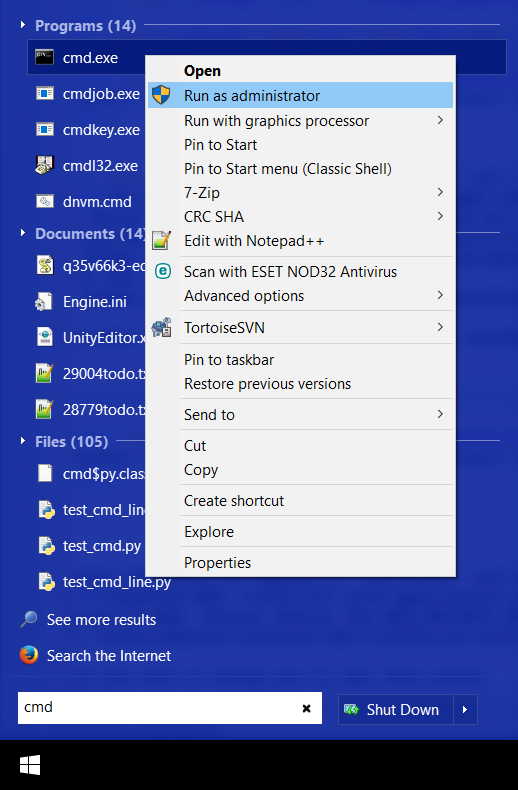
Task: Choose Cut from the context menu
Action: pos(300,446)
